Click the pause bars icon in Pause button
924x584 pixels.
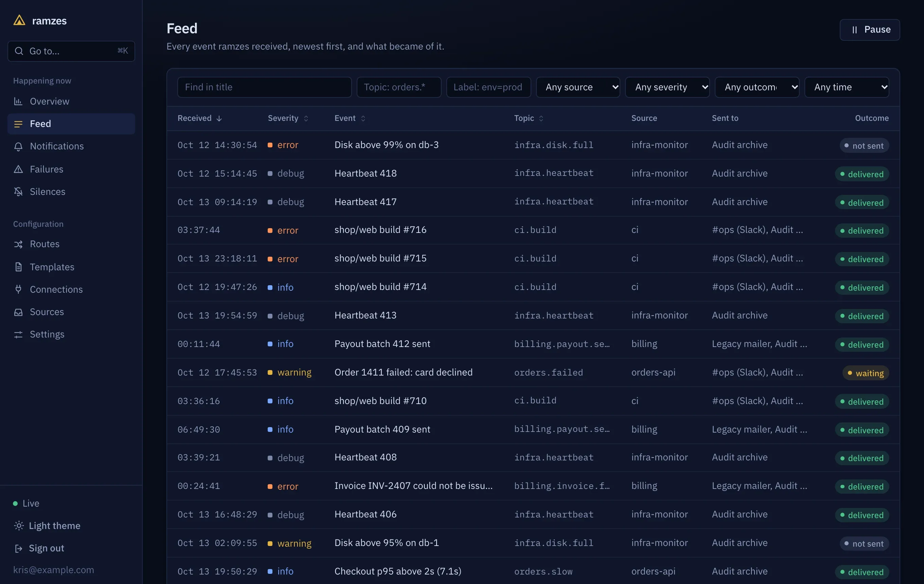(x=854, y=30)
